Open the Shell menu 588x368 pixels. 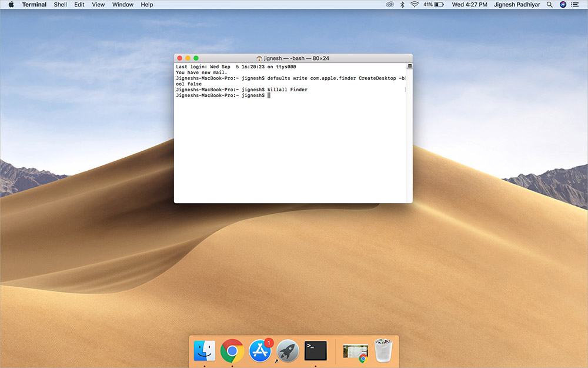(x=60, y=5)
